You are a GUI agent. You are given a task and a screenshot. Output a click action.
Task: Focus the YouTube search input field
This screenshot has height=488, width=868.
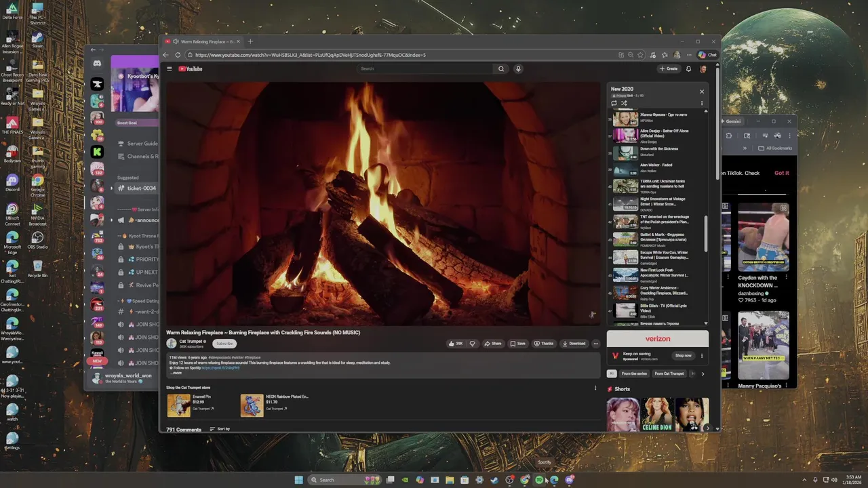click(426, 68)
